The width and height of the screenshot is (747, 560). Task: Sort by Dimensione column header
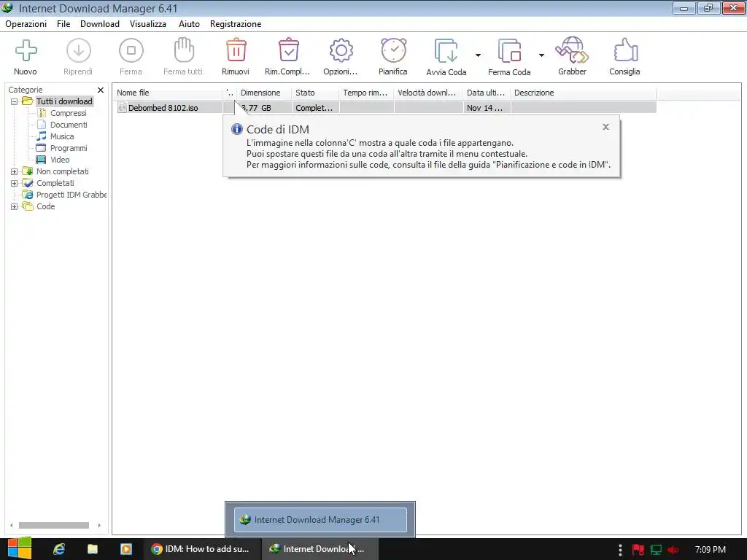pos(264,93)
